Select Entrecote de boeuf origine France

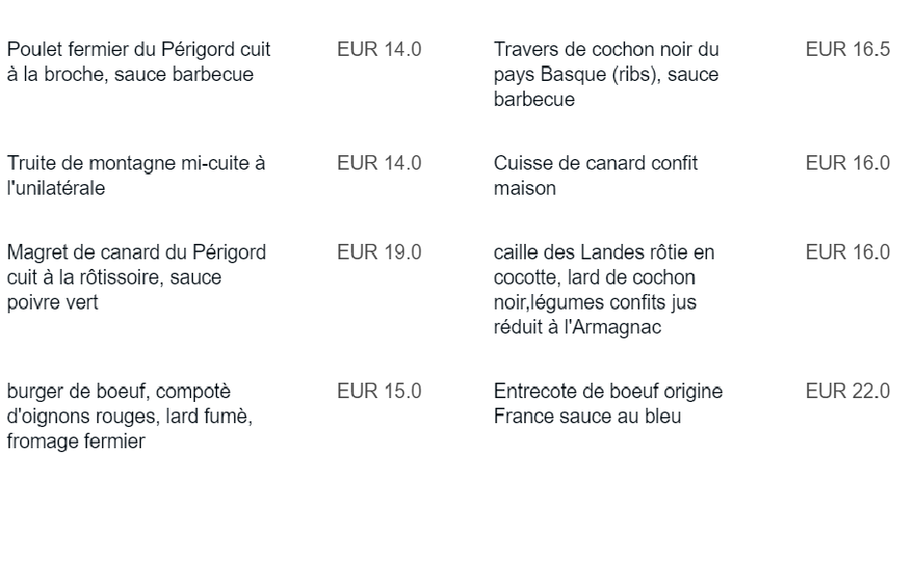click(x=607, y=404)
